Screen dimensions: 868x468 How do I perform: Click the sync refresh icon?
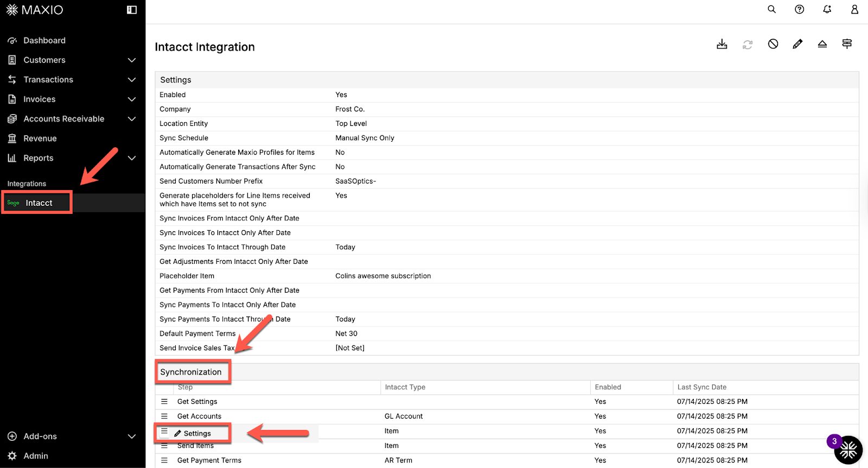[x=748, y=45]
